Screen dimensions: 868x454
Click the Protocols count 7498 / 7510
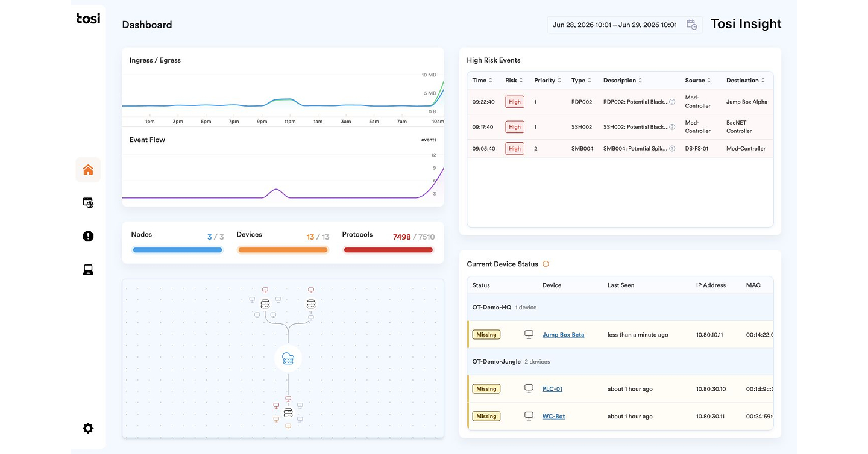pyautogui.click(x=414, y=237)
